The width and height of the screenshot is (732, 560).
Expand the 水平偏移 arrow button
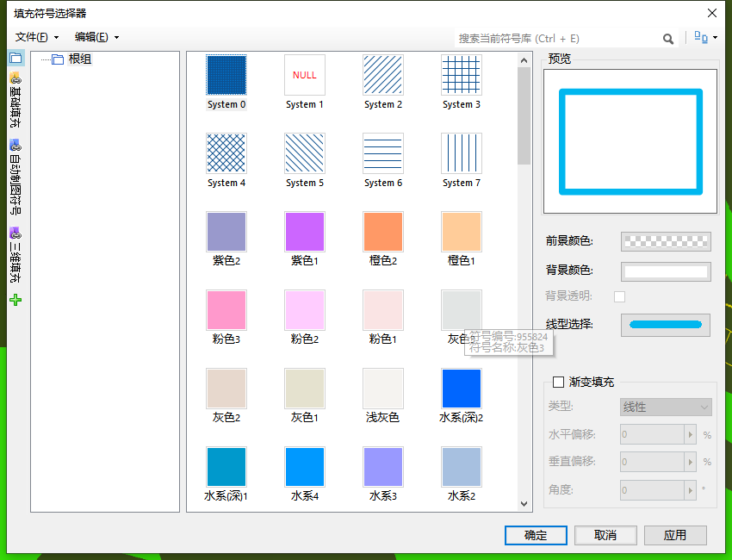690,434
